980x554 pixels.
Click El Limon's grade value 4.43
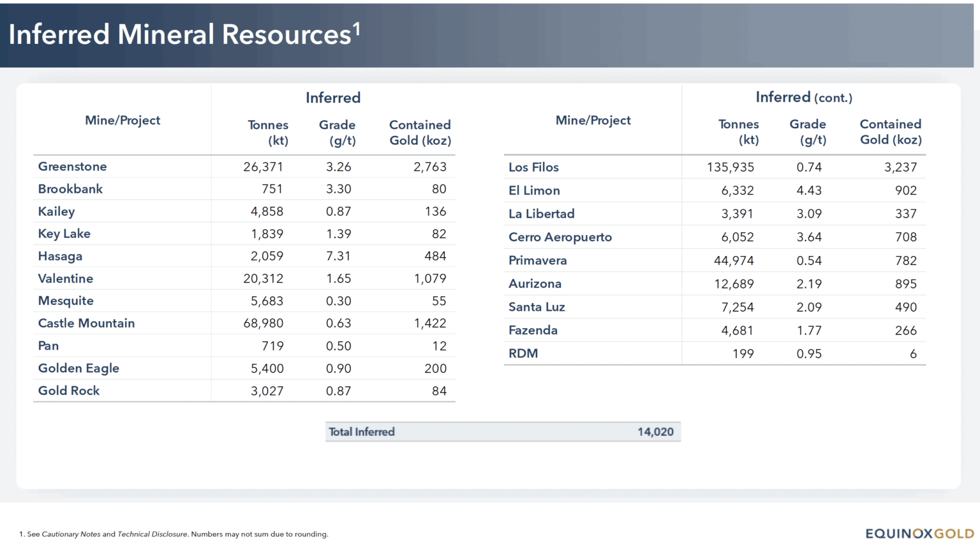[808, 191]
